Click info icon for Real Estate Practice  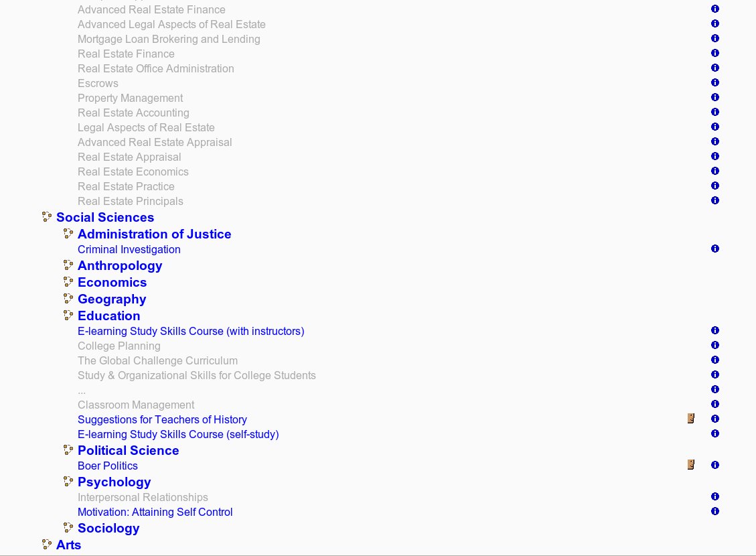click(715, 186)
